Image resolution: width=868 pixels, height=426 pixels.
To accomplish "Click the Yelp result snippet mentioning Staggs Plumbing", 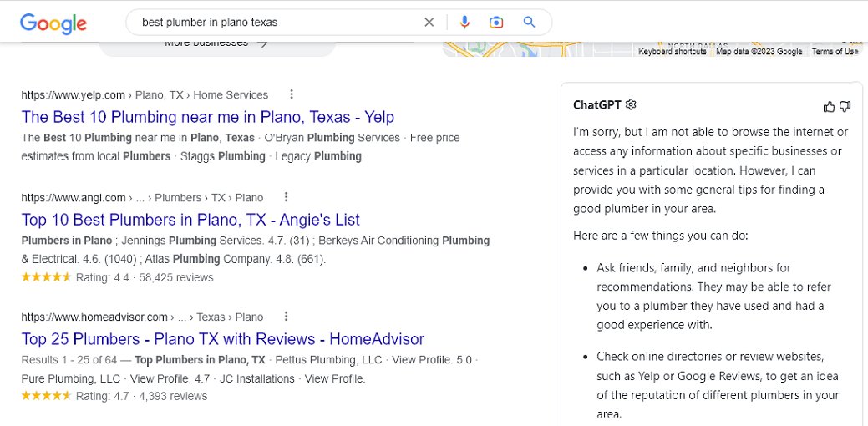I will [x=241, y=147].
